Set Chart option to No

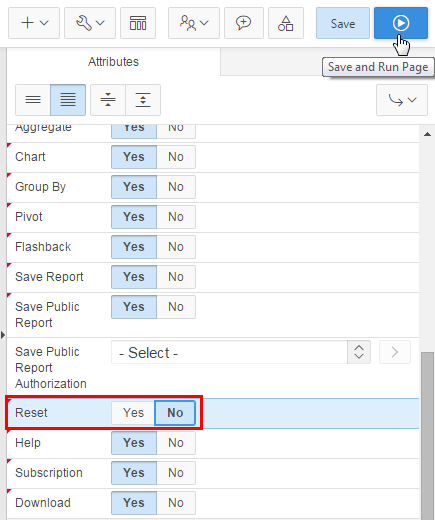[x=176, y=157]
